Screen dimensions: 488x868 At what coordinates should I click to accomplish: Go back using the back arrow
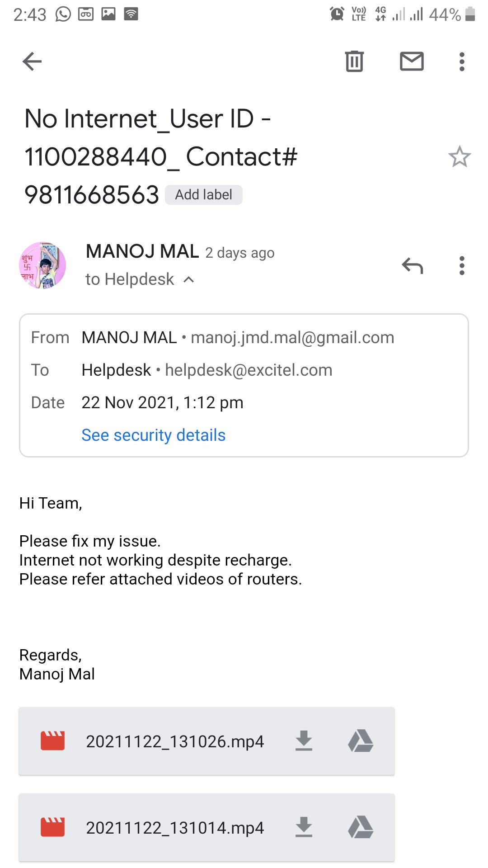click(x=32, y=61)
